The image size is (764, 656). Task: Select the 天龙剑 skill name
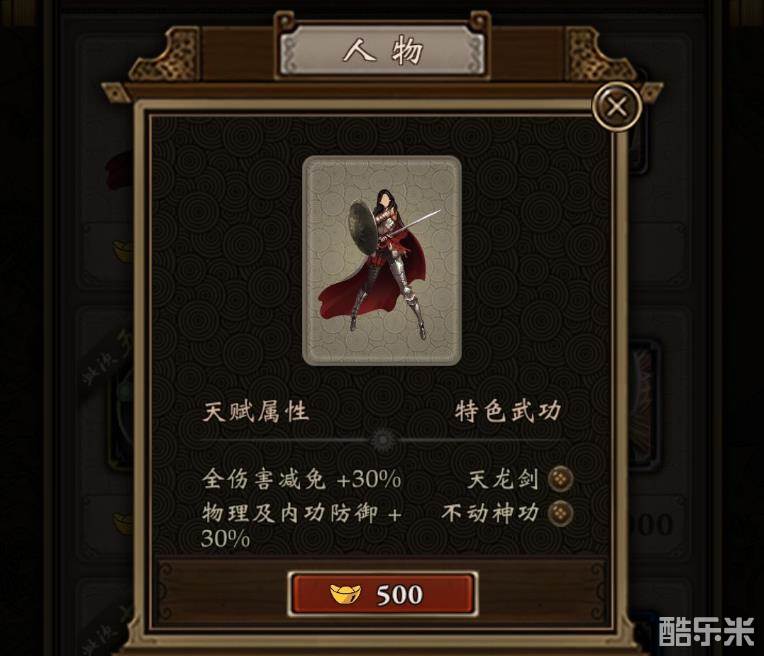click(503, 479)
